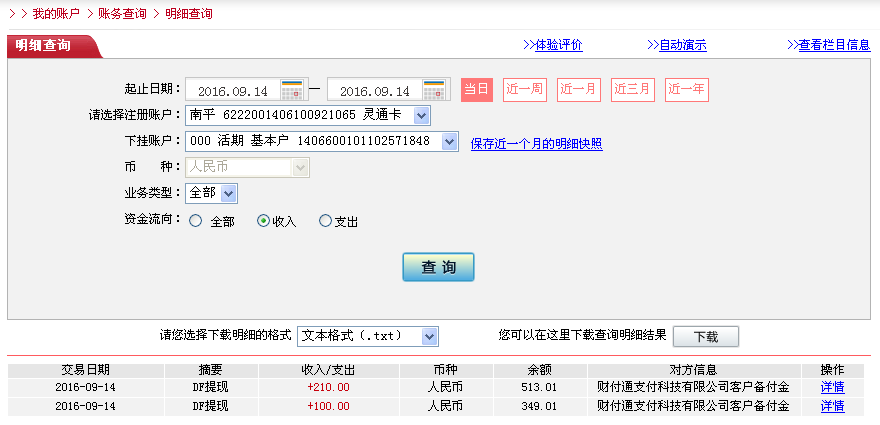Click the +100.00 amount cell
This screenshot has height=425, width=880.
tap(328, 406)
